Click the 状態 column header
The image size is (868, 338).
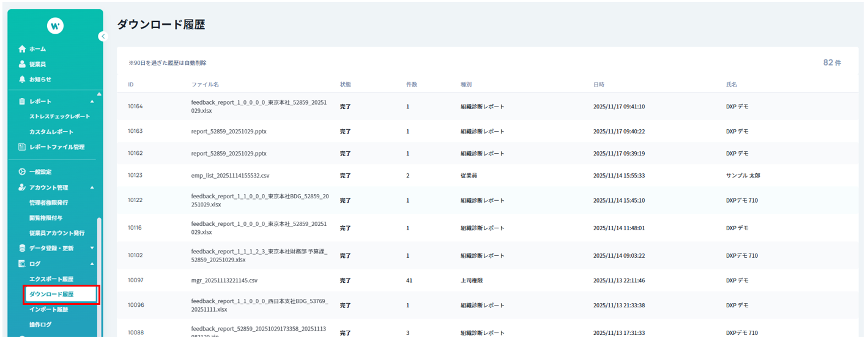346,85
